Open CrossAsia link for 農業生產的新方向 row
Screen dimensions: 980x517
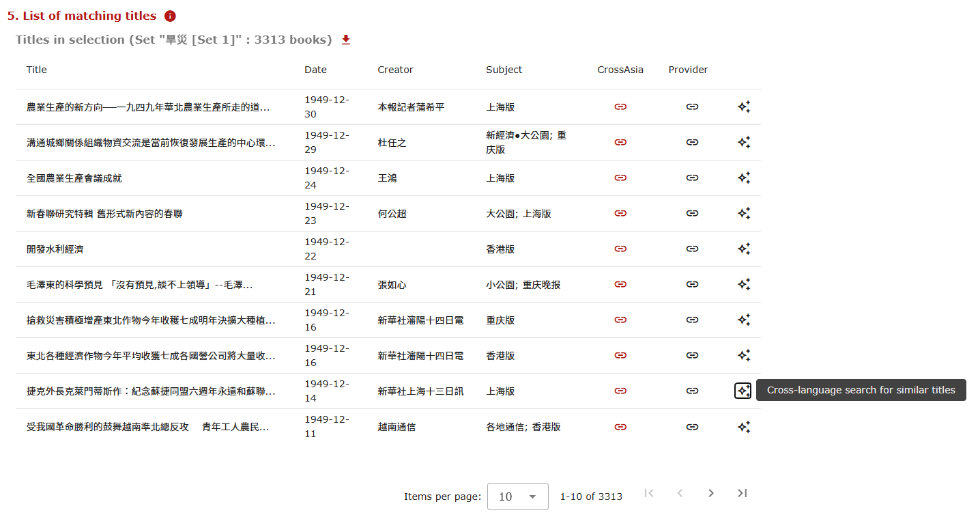coord(620,107)
